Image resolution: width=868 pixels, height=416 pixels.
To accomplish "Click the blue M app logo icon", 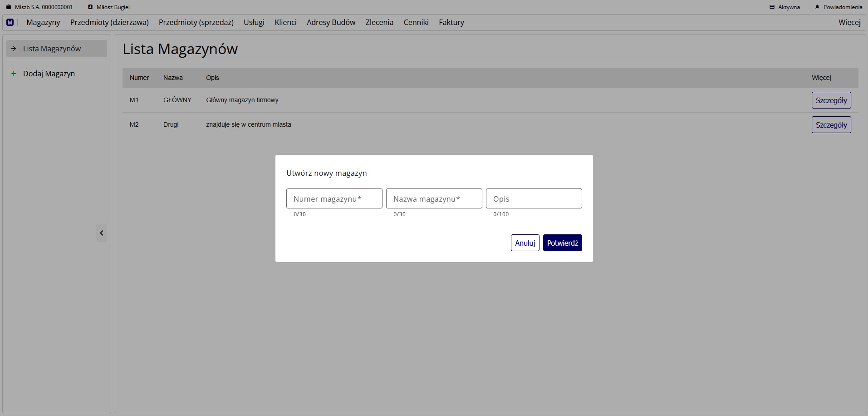I will 10,22.
